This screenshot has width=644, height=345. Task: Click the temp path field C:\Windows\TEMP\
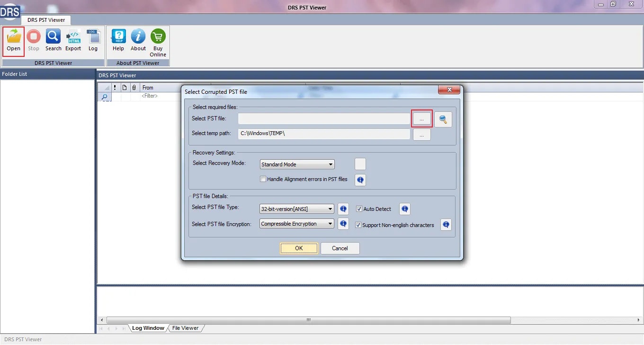tap(324, 134)
